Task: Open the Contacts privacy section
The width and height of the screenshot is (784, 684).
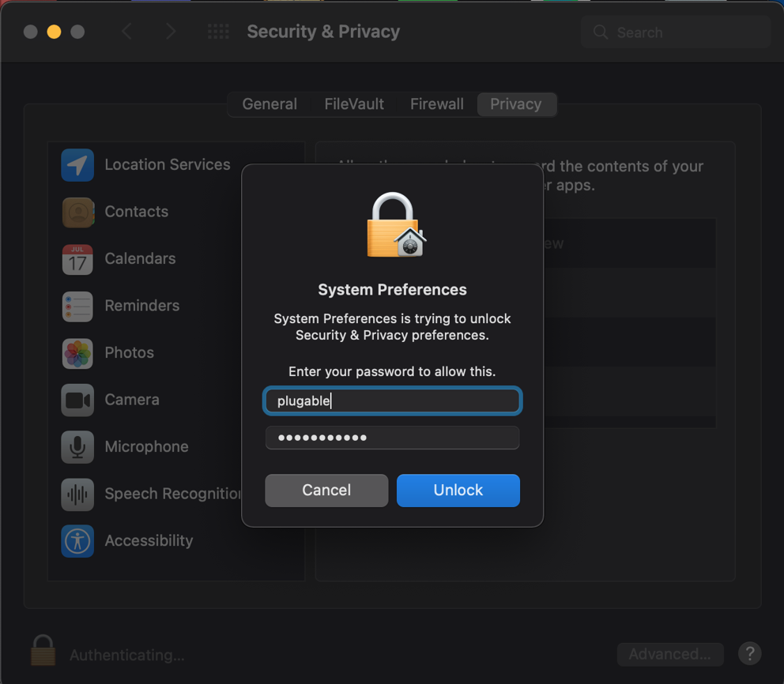Action: (77, 212)
